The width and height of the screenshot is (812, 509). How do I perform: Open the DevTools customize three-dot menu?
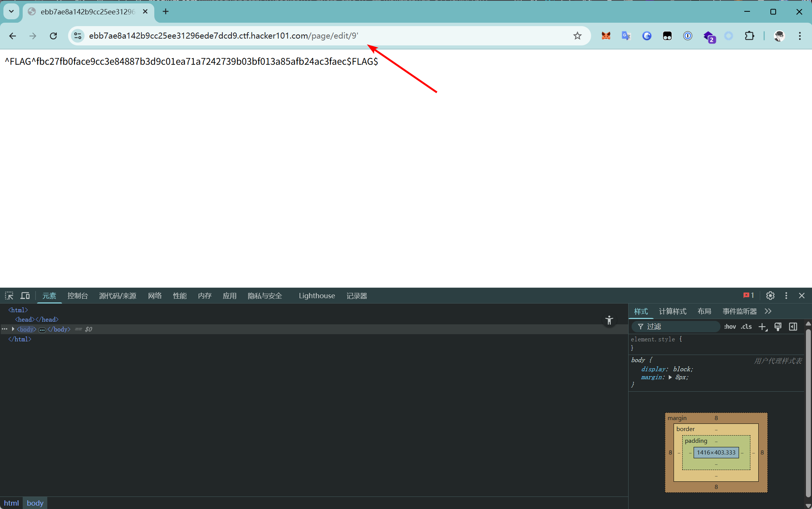click(x=786, y=296)
